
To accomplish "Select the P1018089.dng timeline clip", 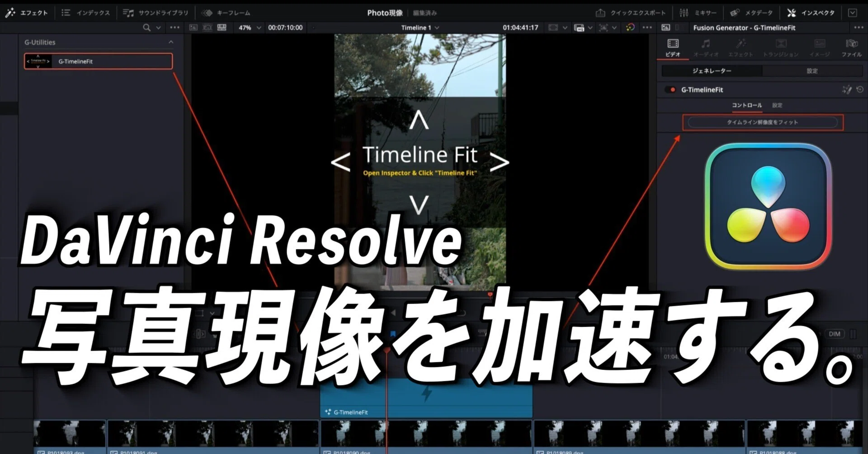I will (639, 437).
